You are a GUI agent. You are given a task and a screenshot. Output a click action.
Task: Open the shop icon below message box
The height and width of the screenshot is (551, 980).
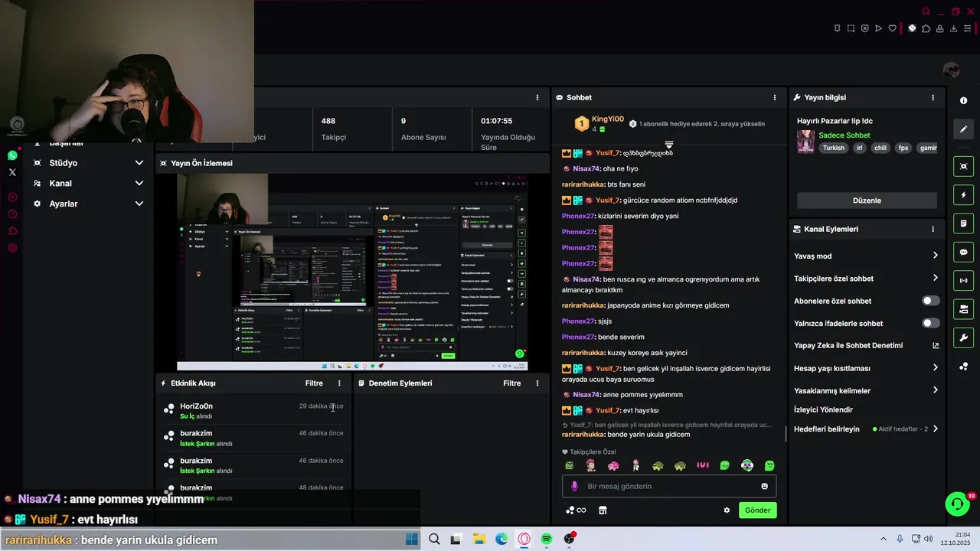(603, 510)
